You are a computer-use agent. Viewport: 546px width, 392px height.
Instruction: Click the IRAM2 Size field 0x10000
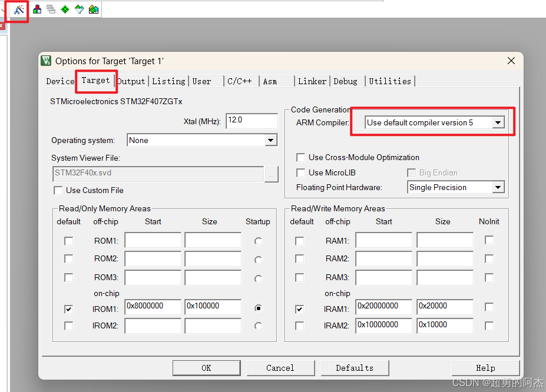[x=445, y=325]
